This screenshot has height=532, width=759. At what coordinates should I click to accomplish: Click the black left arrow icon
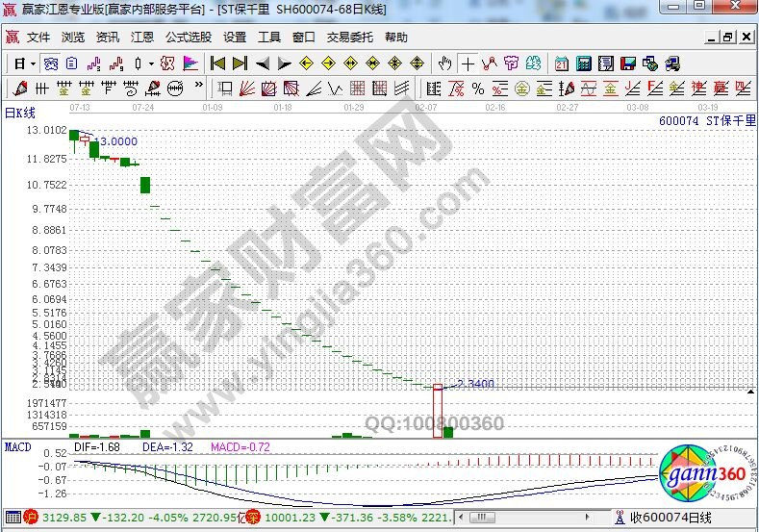[x=263, y=63]
